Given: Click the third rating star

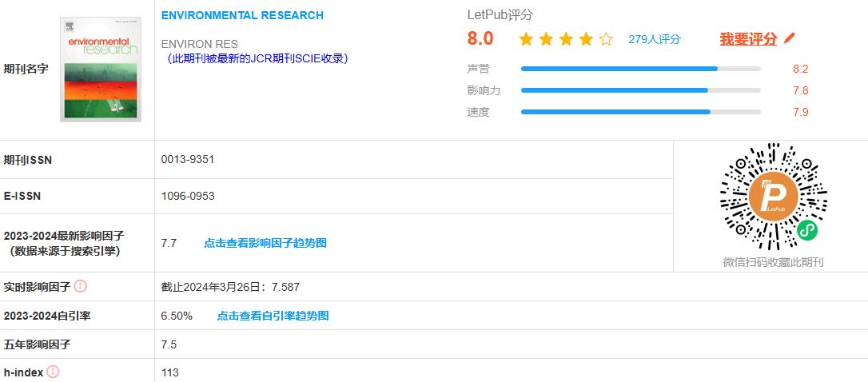Looking at the screenshot, I should (566, 39).
